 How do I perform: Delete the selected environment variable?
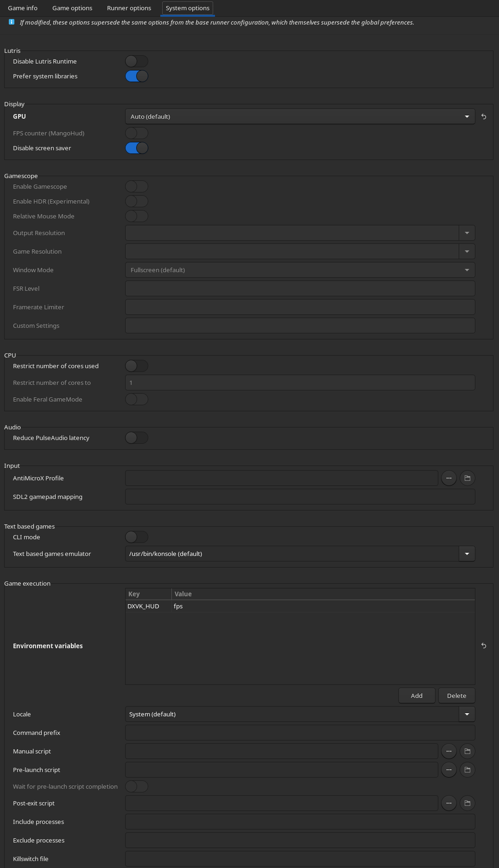coord(456,696)
